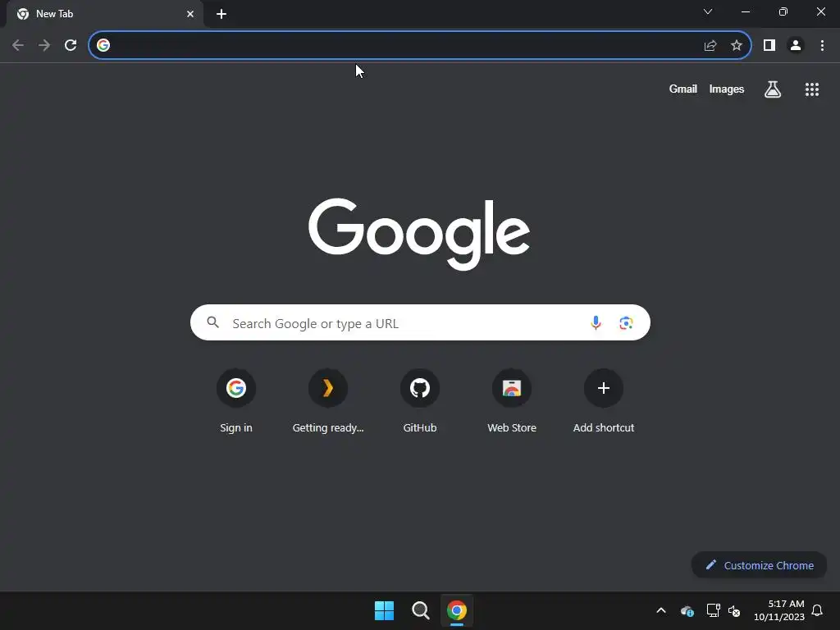The width and height of the screenshot is (840, 630).
Task: Open the profile avatar menu
Action: pos(796,46)
